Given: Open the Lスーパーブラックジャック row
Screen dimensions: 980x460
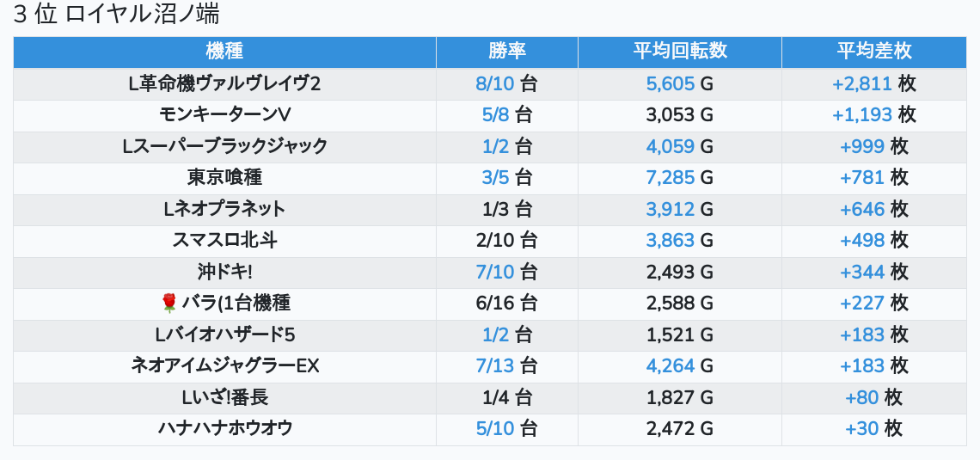Looking at the screenshot, I should 224,146.
